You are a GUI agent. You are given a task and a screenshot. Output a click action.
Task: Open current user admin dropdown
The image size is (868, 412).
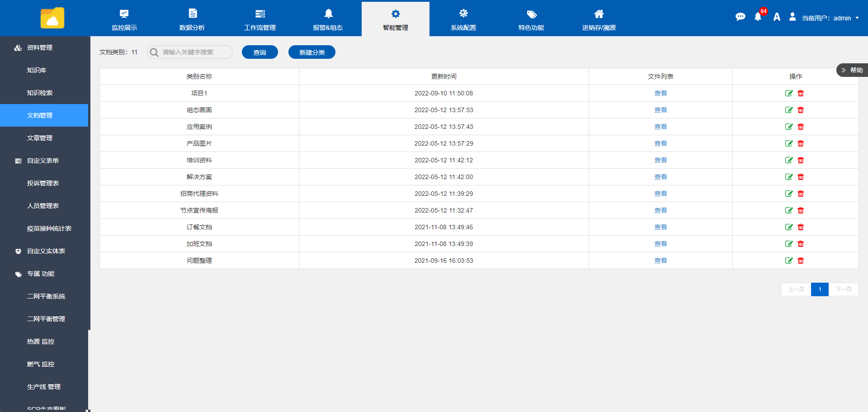click(x=830, y=18)
